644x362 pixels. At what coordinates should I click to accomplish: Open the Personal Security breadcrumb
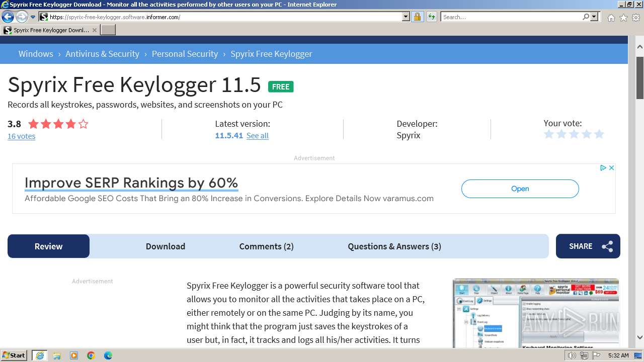(185, 54)
